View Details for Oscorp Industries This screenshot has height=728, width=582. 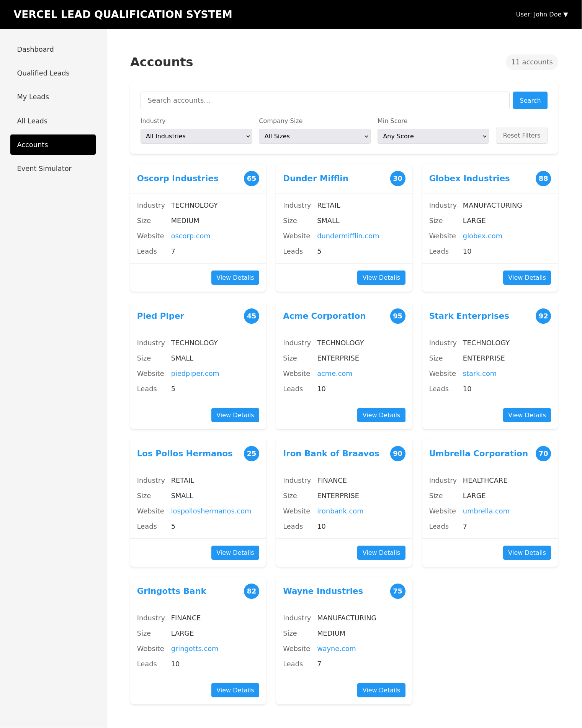(235, 278)
